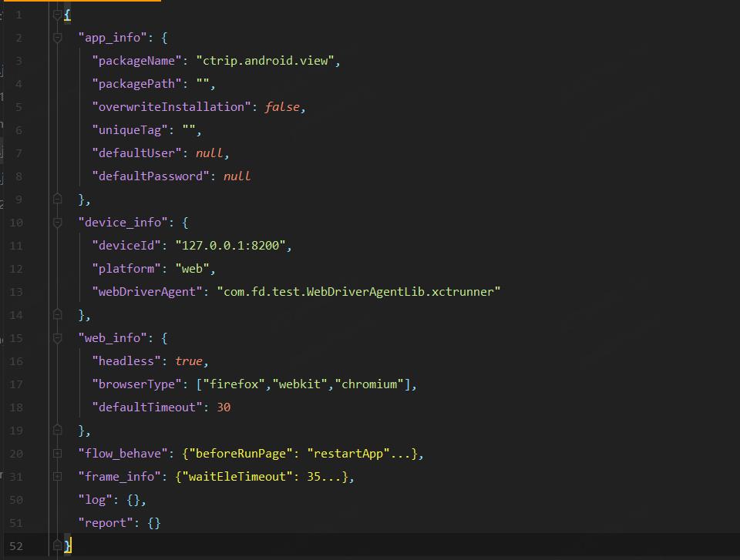
Task: Click line number 31 in the gutter
Action: point(16,477)
